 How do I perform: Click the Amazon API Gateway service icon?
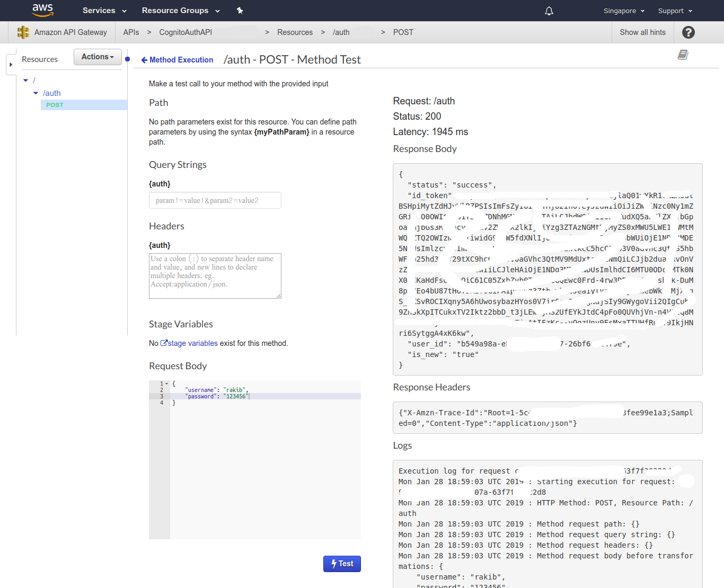[23, 32]
